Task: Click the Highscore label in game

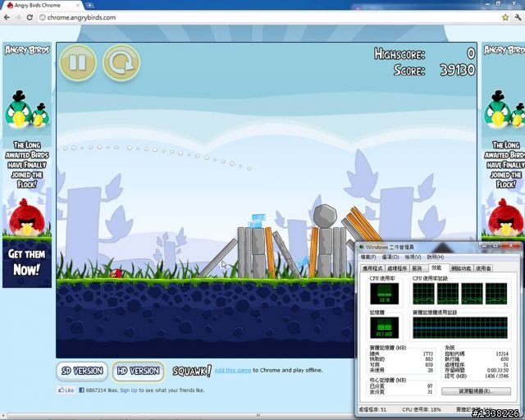Action: point(399,53)
